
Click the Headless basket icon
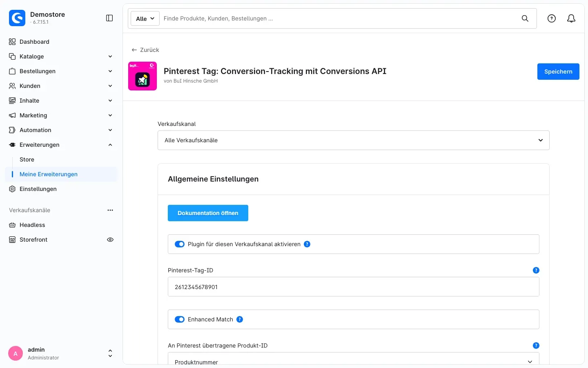pyautogui.click(x=12, y=225)
